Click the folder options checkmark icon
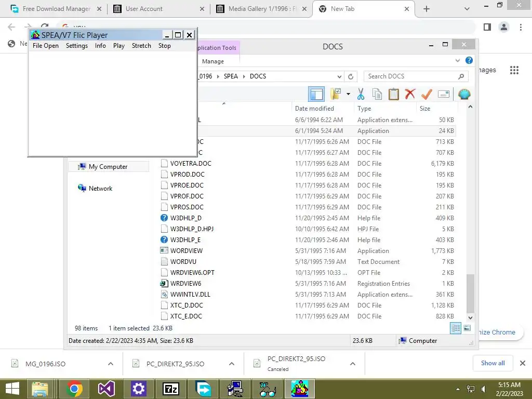Image resolution: width=532 pixels, height=399 pixels. pyautogui.click(x=336, y=95)
